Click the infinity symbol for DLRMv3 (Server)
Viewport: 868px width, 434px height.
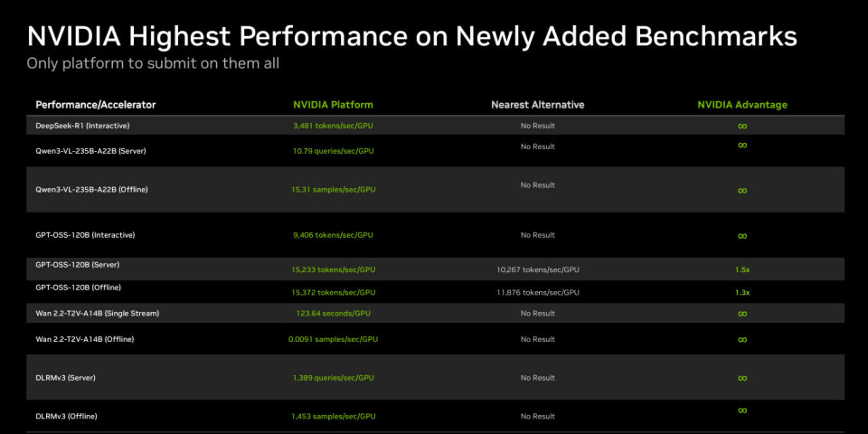742,378
